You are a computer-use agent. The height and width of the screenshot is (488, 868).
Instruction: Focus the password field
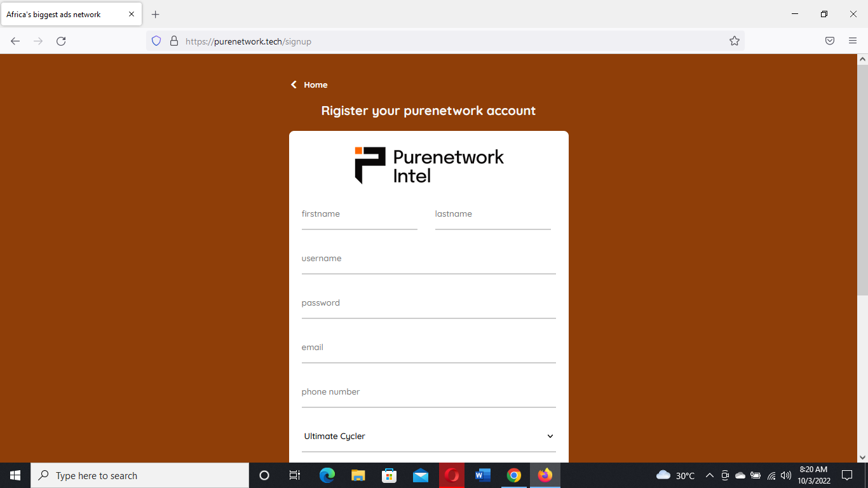click(x=429, y=303)
